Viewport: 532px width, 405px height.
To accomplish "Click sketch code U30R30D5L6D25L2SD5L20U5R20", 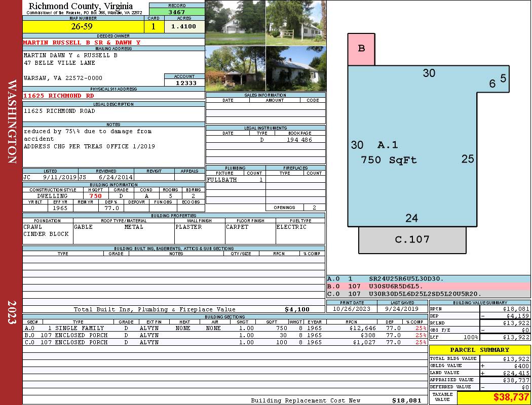I will [x=425, y=294].
